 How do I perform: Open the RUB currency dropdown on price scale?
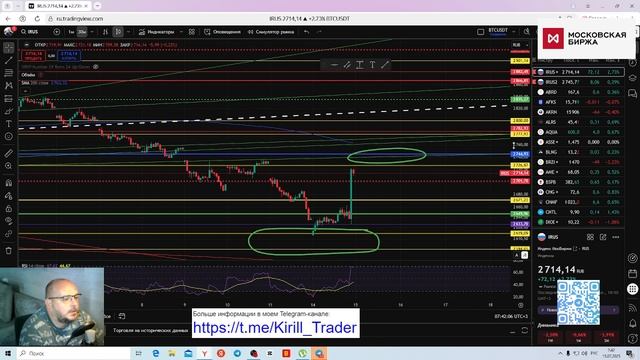point(520,45)
